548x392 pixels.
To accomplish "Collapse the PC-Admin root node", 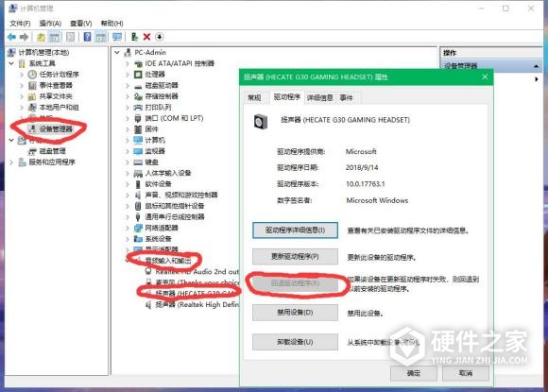I will pos(117,52).
